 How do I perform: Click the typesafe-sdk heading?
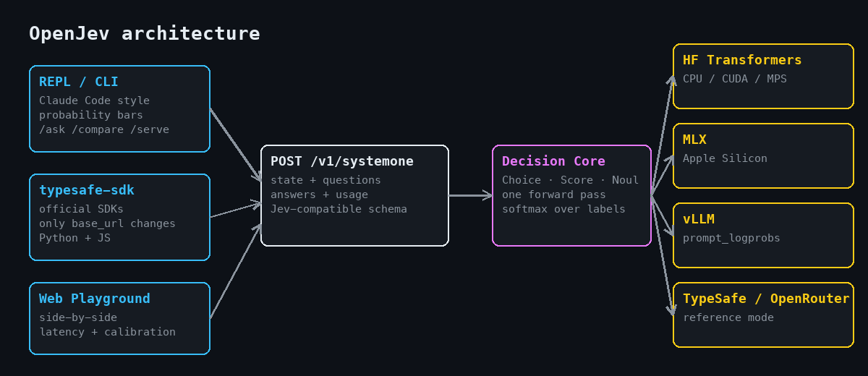[x=86, y=190]
